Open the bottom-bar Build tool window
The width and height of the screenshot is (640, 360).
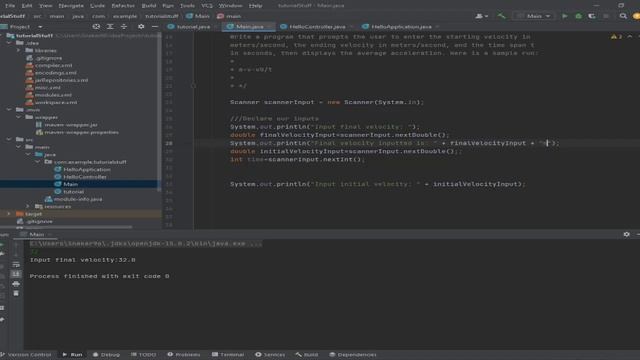click(307, 354)
